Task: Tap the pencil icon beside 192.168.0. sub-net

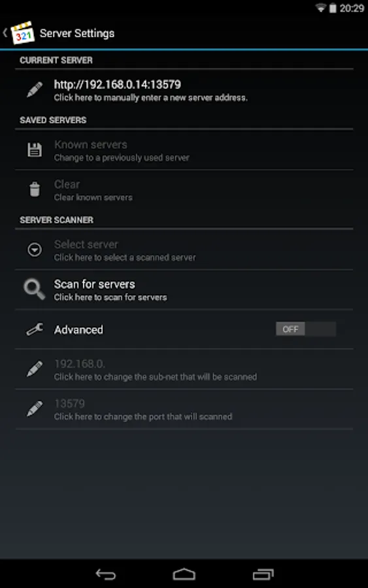Action: click(35, 369)
